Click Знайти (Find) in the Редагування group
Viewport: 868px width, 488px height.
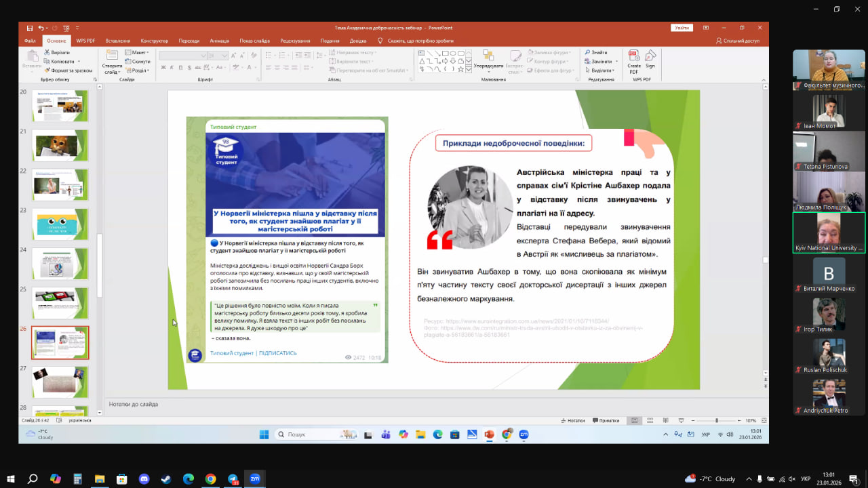tap(595, 52)
